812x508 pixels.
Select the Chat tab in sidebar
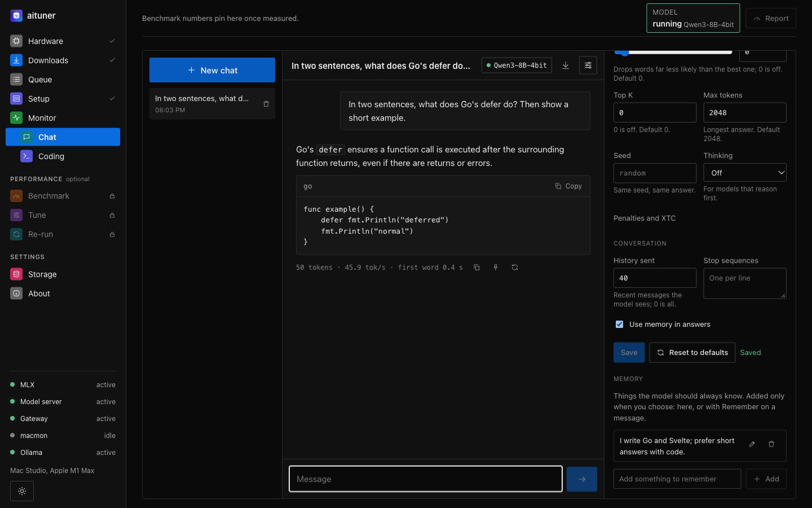tap(63, 137)
